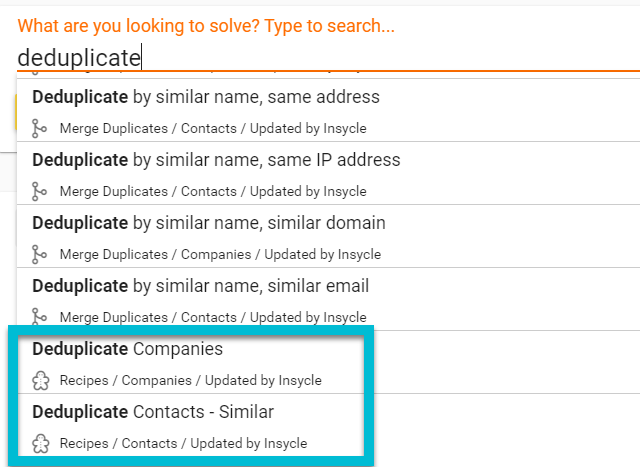Open the 'Deduplicate Companies' recipe
The image size is (640, 467).
coord(191,362)
